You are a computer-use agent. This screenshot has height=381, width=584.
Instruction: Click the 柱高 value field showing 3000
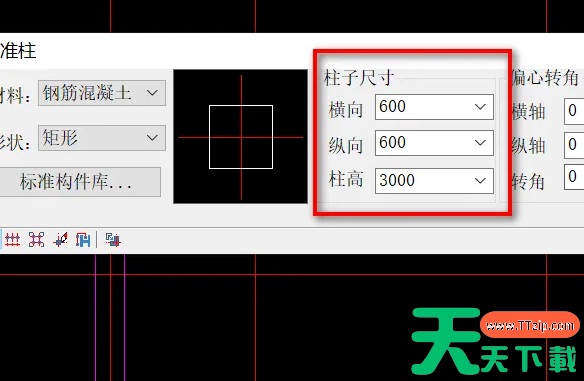coord(434,181)
